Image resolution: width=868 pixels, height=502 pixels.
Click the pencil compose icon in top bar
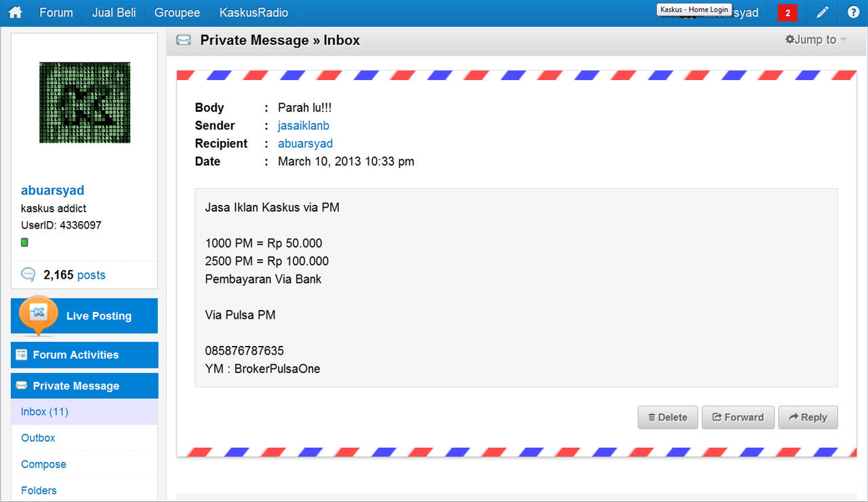click(x=822, y=13)
